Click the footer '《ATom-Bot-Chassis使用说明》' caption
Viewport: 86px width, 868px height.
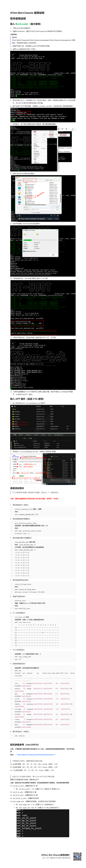tap(56, 855)
